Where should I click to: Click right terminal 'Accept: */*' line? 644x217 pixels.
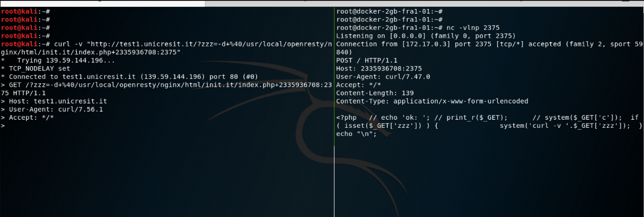click(x=359, y=85)
